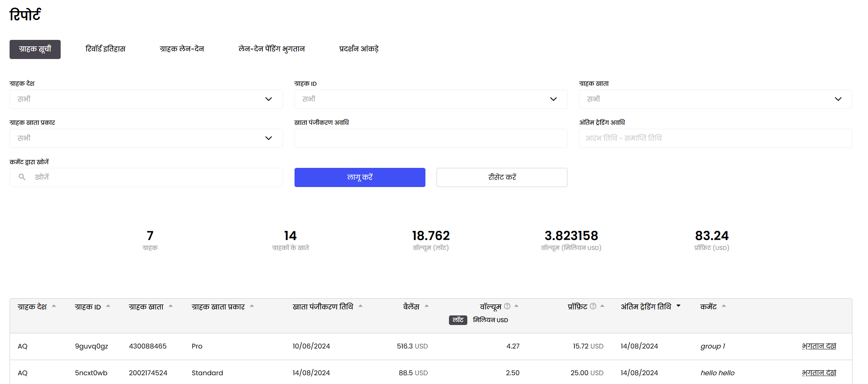Sort by बैलेंस column arrow
This screenshot has width=868, height=384.
tap(427, 306)
